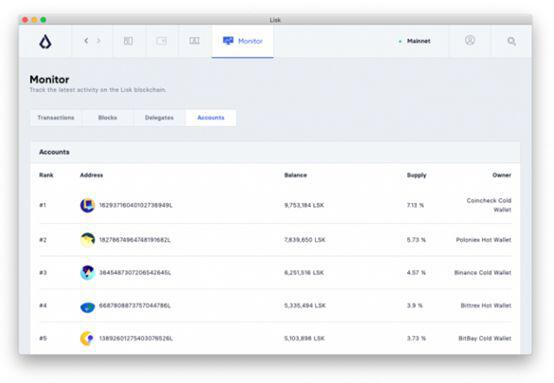Go back with the left arrow
Viewport: 554px width, 383px height.
(86, 41)
